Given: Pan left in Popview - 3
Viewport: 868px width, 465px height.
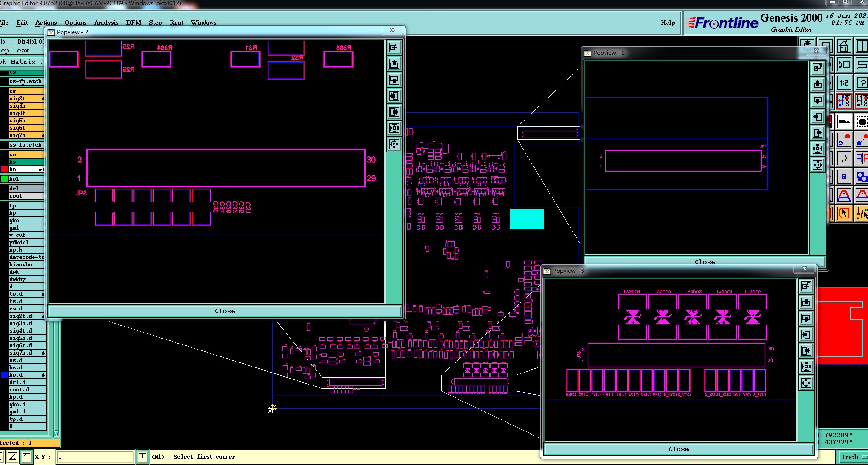Looking at the screenshot, I should pyautogui.click(x=806, y=334).
